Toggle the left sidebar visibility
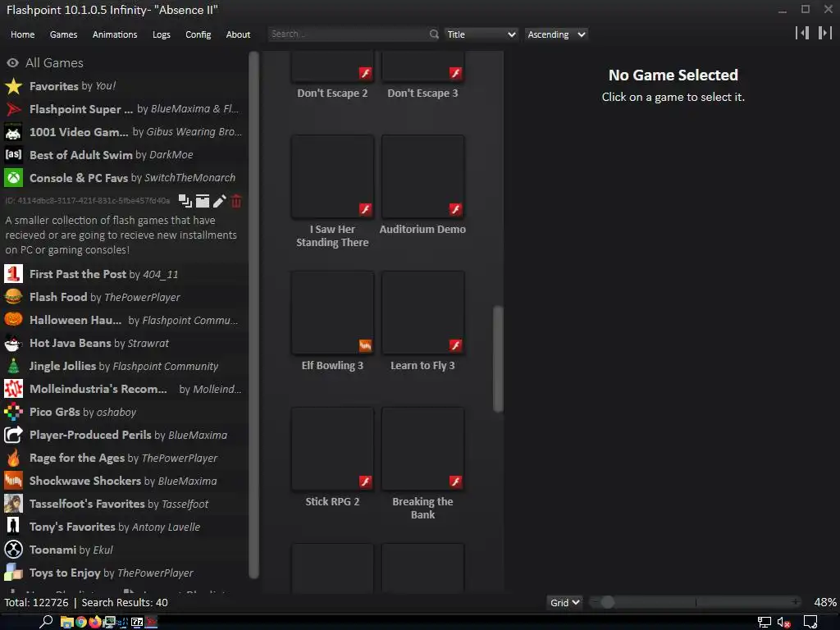This screenshot has height=630, width=840. point(802,33)
